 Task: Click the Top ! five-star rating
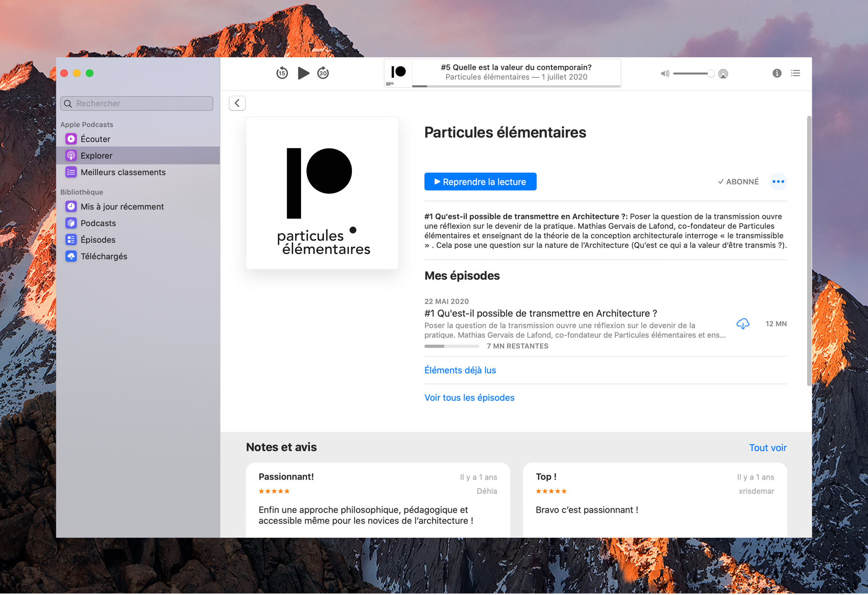coord(551,492)
